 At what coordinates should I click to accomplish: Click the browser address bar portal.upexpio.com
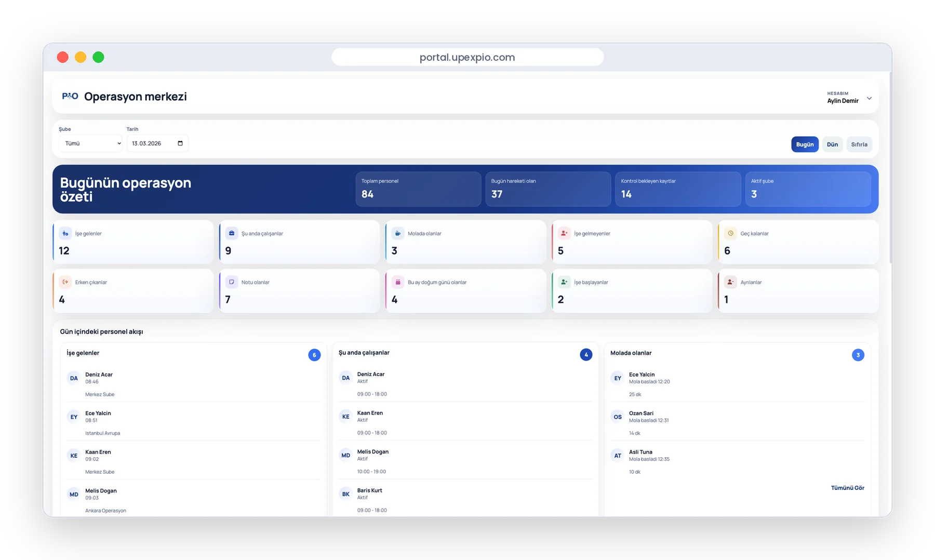pyautogui.click(x=468, y=57)
